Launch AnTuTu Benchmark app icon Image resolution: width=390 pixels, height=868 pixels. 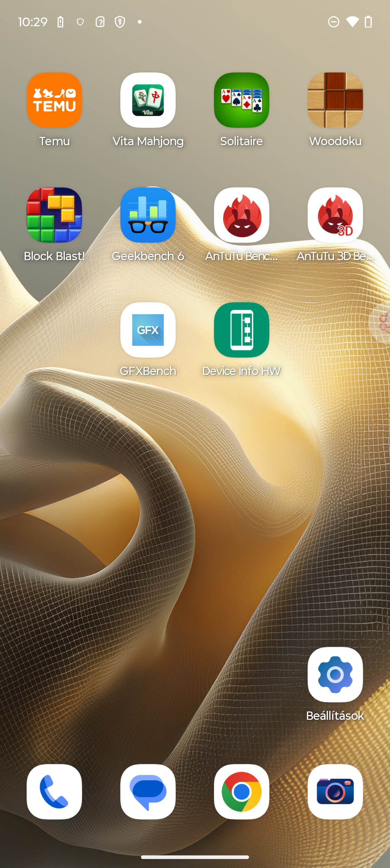click(241, 215)
